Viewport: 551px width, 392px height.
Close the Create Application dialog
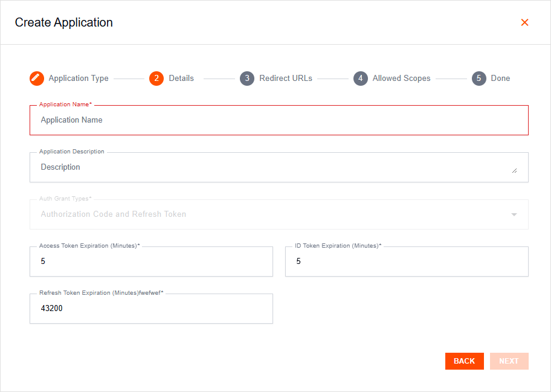pyautogui.click(x=524, y=22)
